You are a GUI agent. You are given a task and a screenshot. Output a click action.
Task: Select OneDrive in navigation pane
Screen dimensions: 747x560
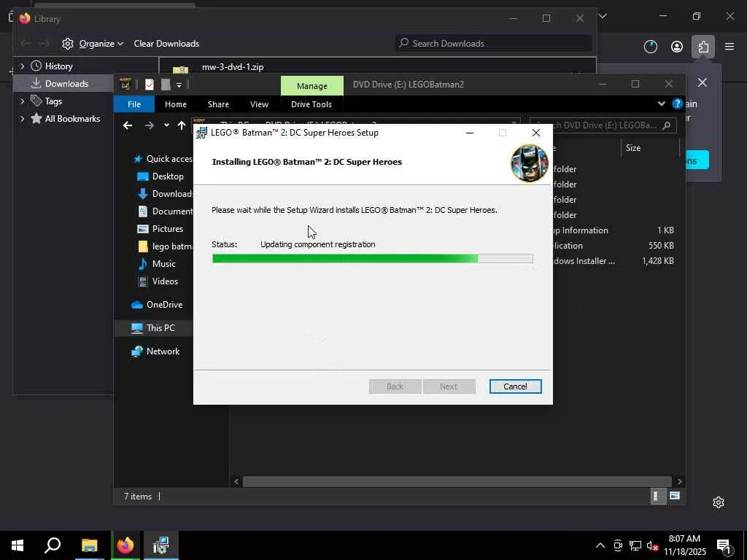[x=157, y=304]
